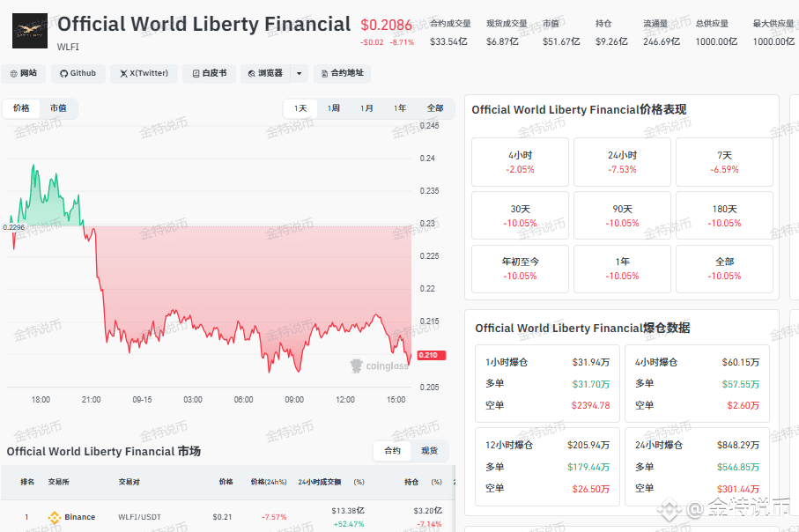Sort table by 价格(24h%) column header
Screen dimensions: 799x532
269,482
